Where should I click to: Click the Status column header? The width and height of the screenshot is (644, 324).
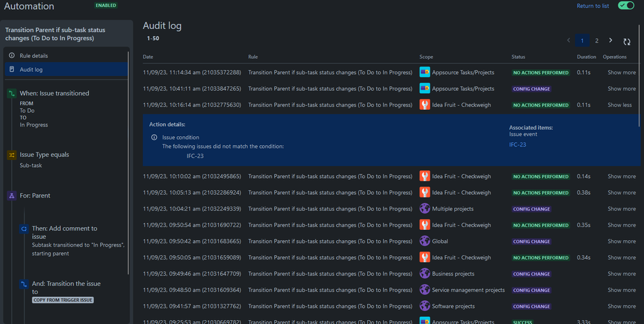click(x=518, y=57)
